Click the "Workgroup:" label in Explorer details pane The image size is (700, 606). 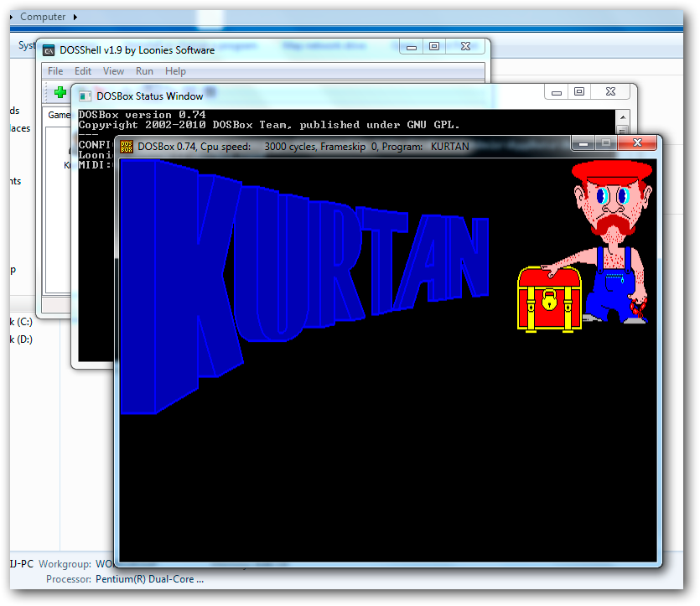[65, 564]
